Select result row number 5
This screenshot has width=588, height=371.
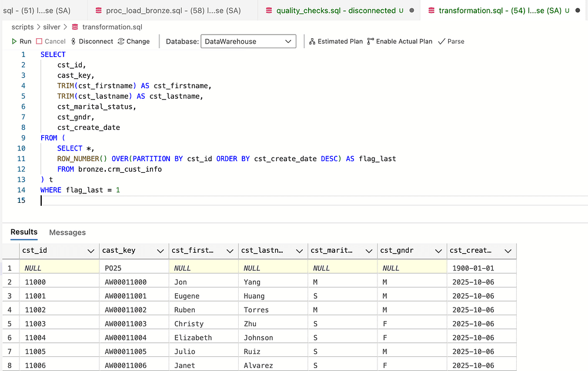coord(9,324)
